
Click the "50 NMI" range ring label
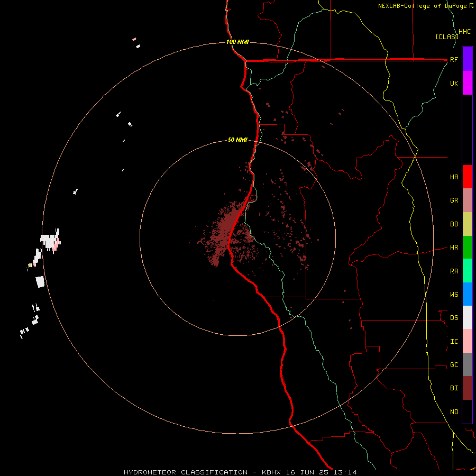(x=237, y=140)
